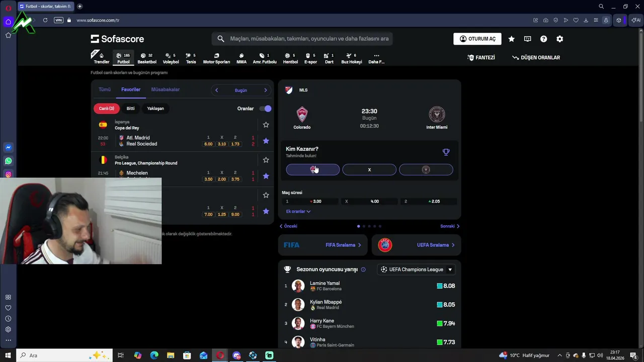The height and width of the screenshot is (362, 644).
Task: Open DÜŞEN ORANLAR link
Action: [x=536, y=58]
